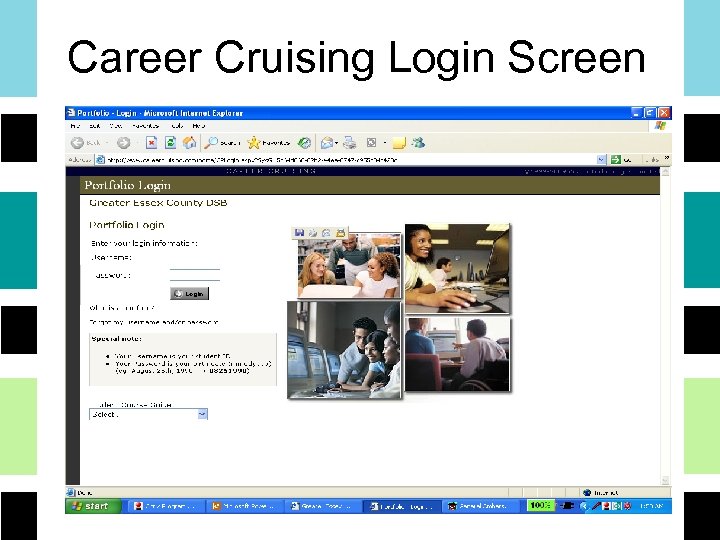
Task: Click photo of man in wheelchair at computer
Action: point(457,354)
